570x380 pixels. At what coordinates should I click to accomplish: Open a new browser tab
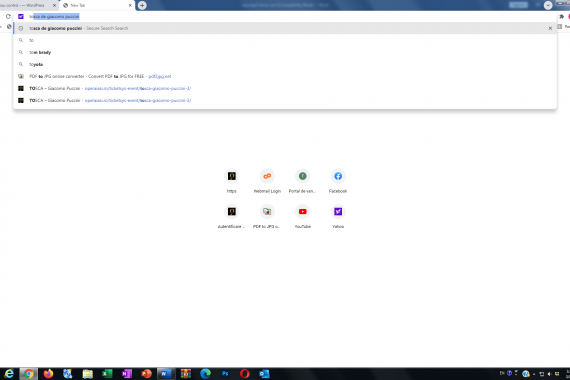tap(142, 5)
